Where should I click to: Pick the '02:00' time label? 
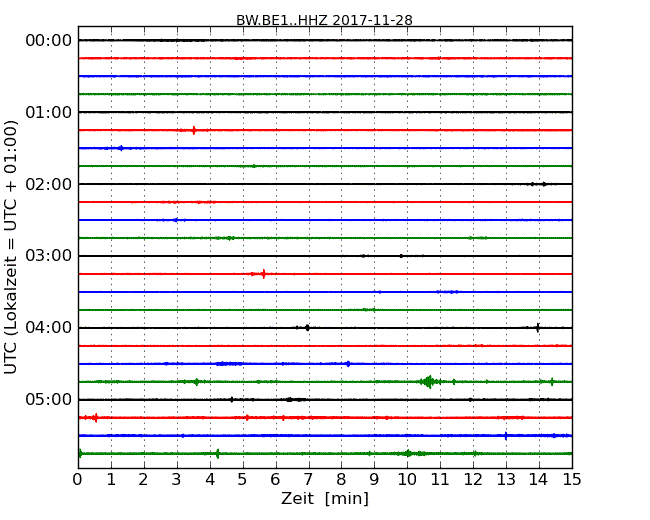(x=49, y=184)
